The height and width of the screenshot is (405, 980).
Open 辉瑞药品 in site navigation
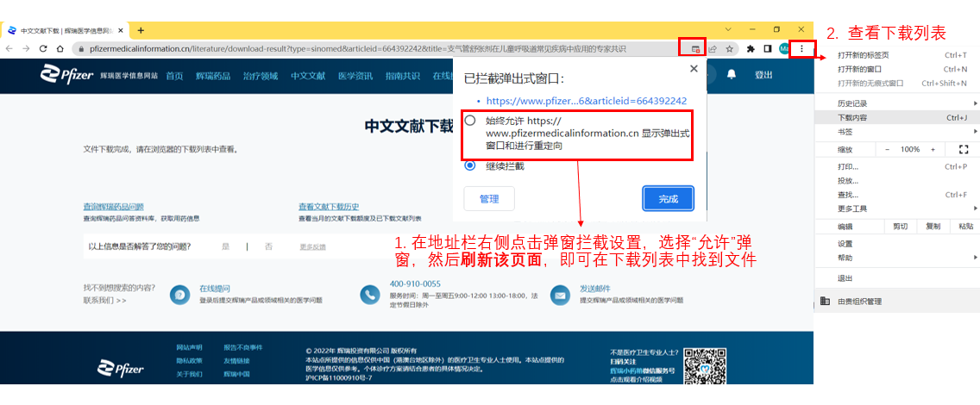pos(213,76)
